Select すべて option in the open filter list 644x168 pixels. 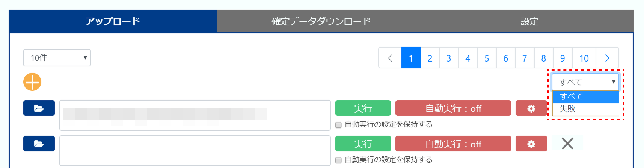click(x=585, y=96)
